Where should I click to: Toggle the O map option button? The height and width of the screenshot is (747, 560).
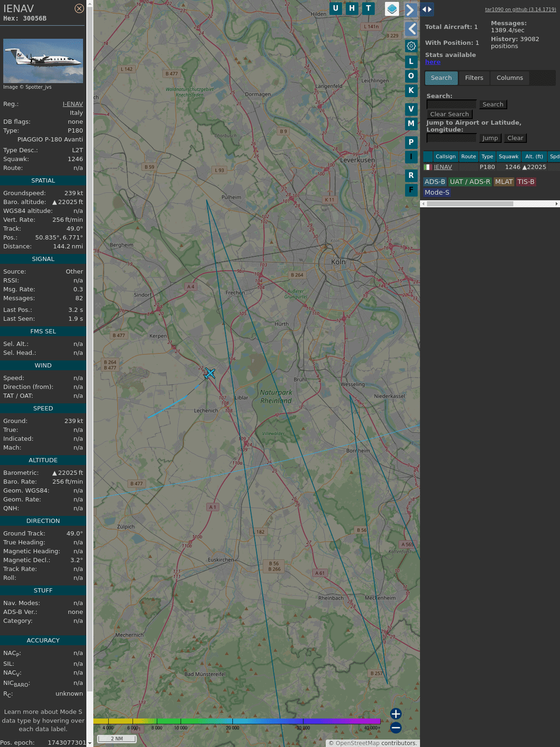coord(411,76)
